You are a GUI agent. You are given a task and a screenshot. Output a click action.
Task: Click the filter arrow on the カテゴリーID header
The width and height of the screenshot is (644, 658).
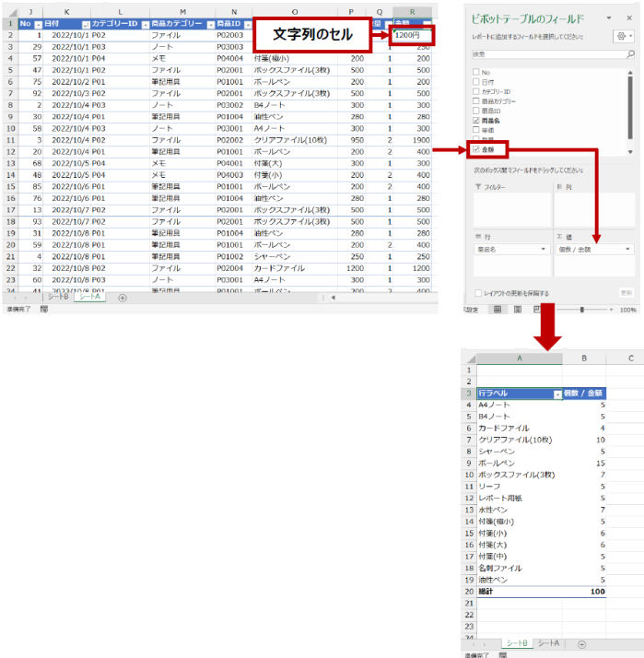(145, 24)
